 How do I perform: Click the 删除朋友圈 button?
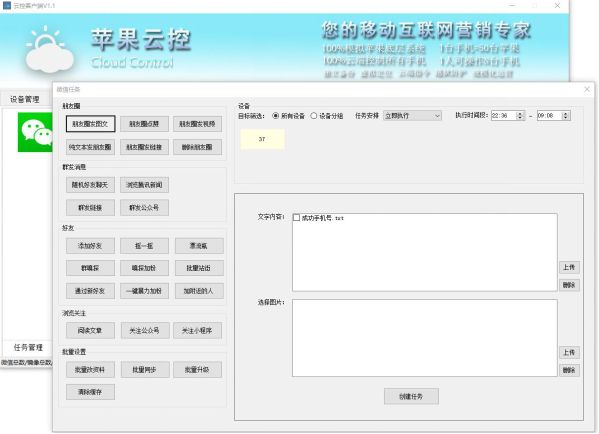[x=198, y=147]
